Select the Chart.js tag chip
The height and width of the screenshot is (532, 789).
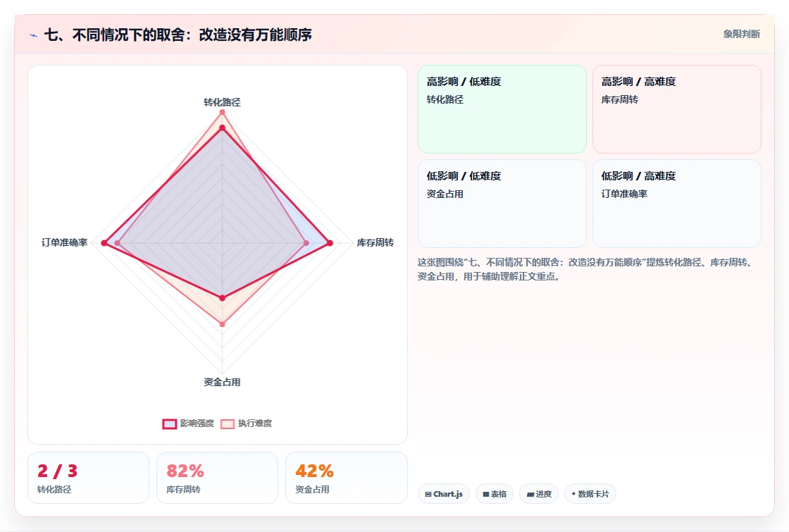444,494
